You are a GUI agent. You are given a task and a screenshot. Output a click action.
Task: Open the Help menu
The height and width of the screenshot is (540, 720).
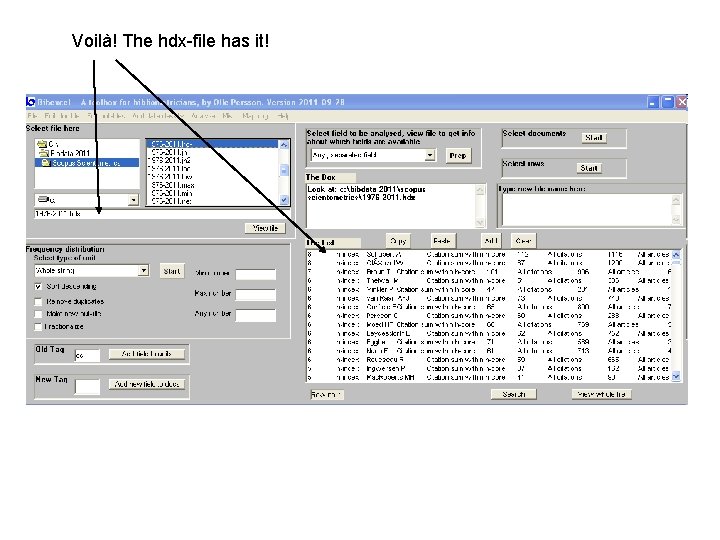pyautogui.click(x=283, y=116)
